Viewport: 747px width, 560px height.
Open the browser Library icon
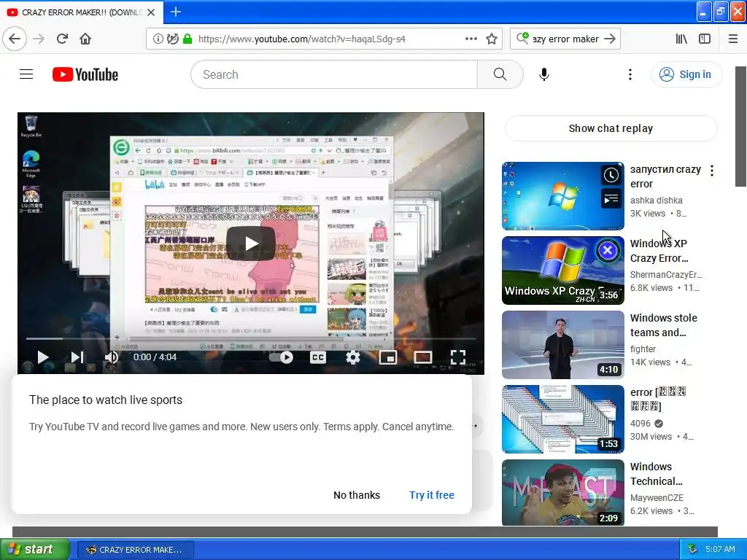click(681, 39)
